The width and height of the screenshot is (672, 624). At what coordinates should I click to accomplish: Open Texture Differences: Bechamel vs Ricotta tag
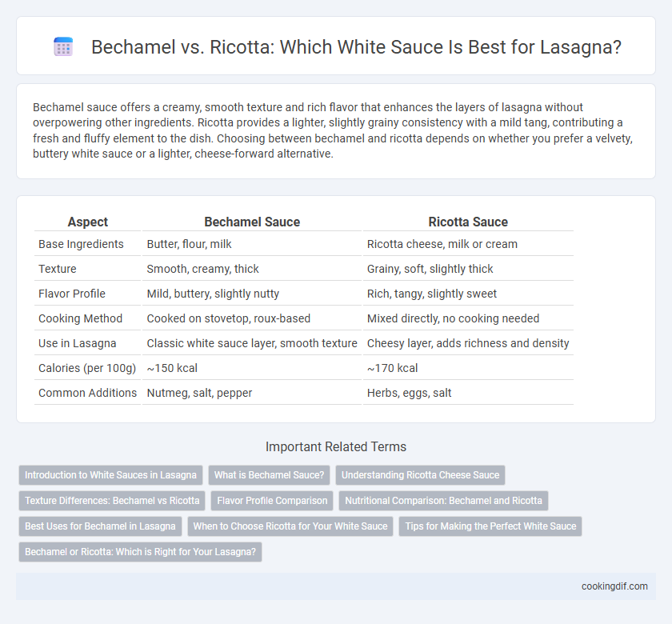[x=112, y=501]
